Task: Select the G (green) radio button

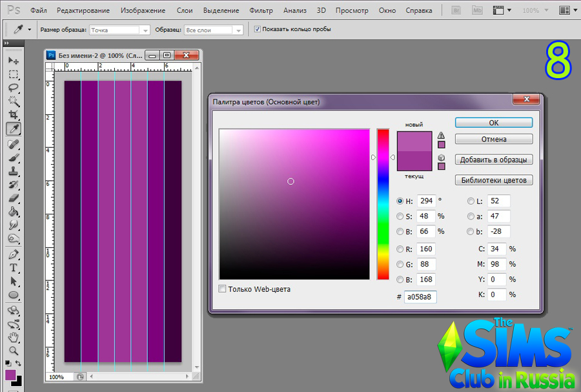Action: tap(400, 264)
